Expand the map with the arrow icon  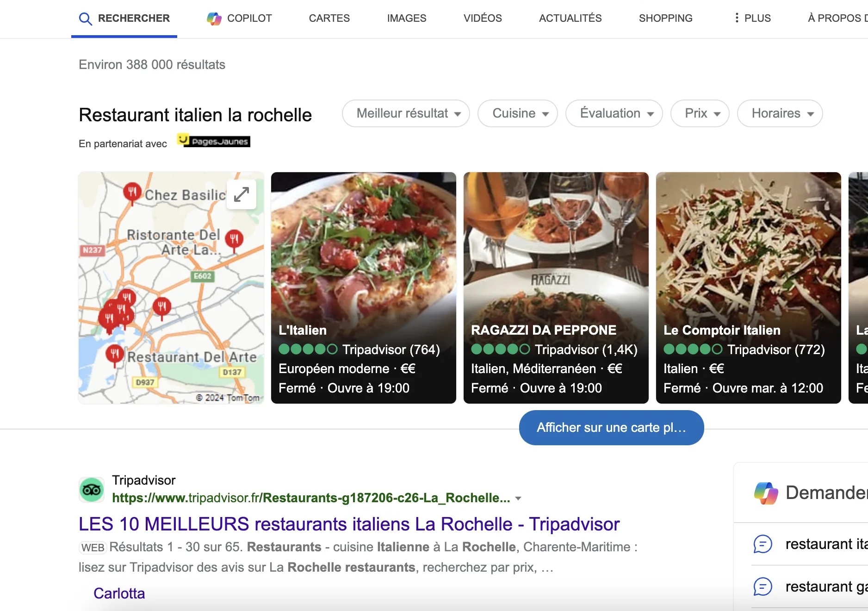[242, 194]
